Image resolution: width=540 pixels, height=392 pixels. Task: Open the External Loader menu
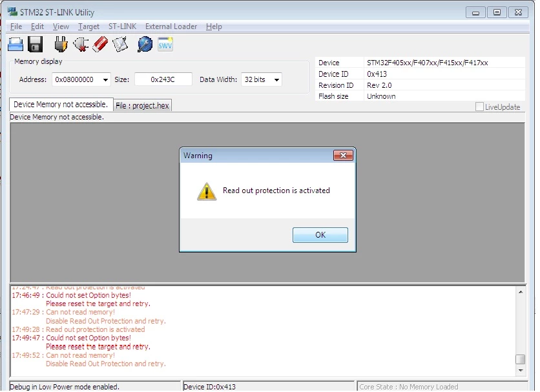coord(171,26)
